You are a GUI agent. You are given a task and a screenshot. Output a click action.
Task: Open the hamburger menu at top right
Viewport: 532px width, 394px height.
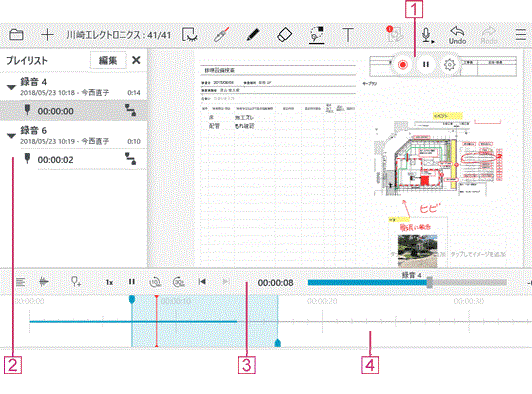coord(521,35)
